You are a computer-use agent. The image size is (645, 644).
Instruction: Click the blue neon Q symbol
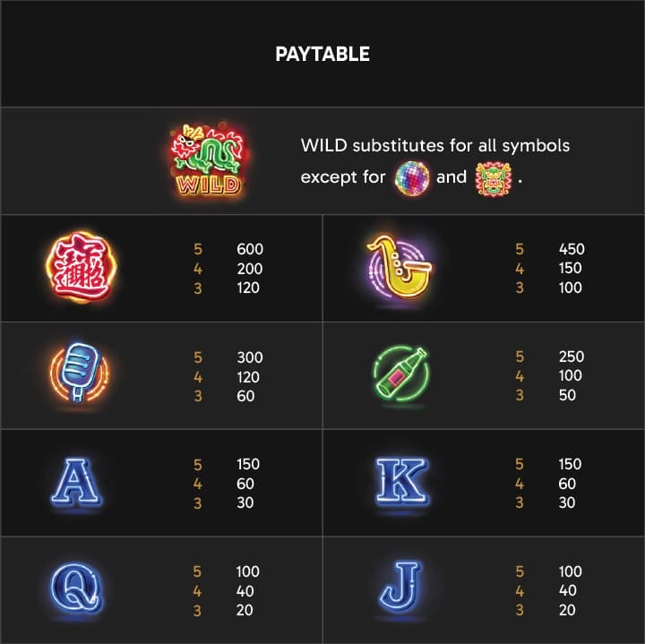point(77,588)
